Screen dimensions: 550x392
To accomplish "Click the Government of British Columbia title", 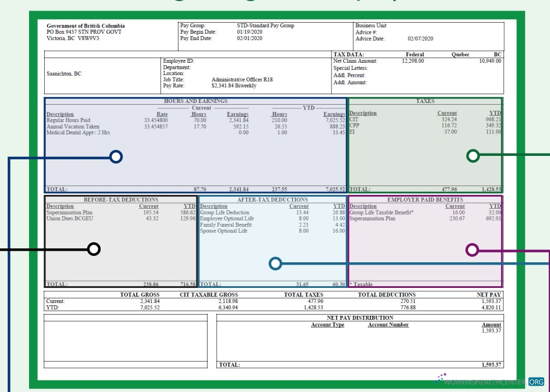I will tap(85, 26).
